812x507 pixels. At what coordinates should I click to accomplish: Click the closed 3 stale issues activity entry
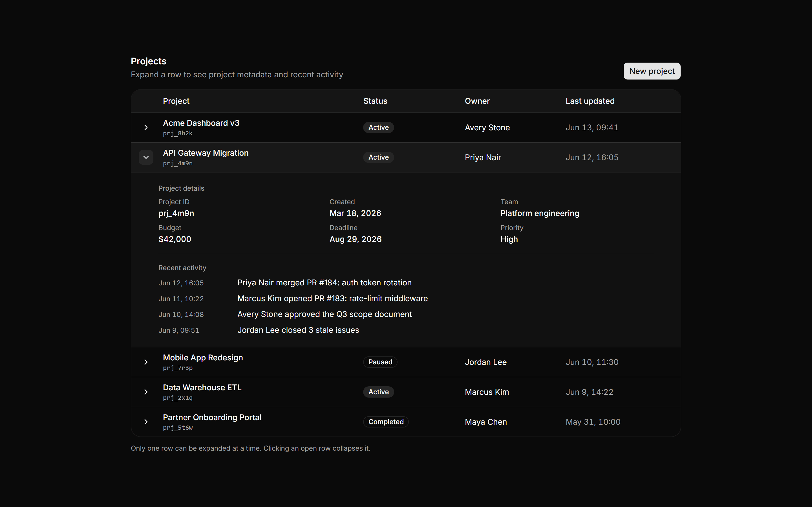[x=298, y=330]
